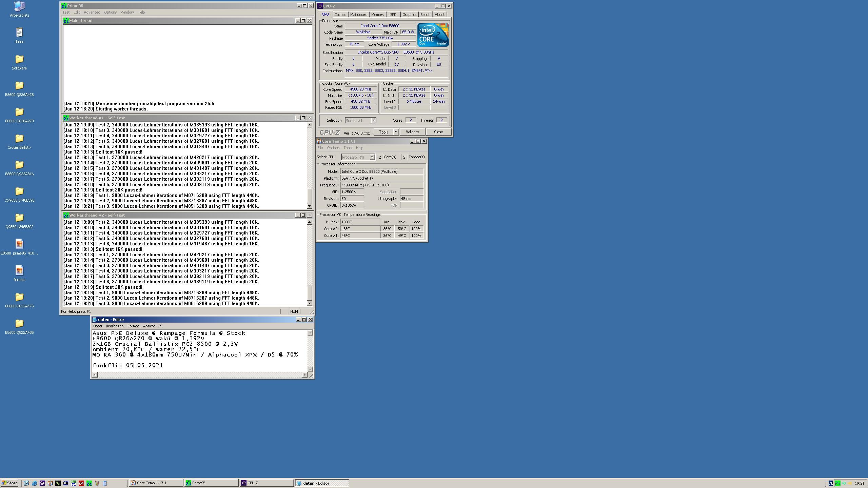Switch to CPU-Z Caches tab
The width and height of the screenshot is (868, 488).
[340, 15]
